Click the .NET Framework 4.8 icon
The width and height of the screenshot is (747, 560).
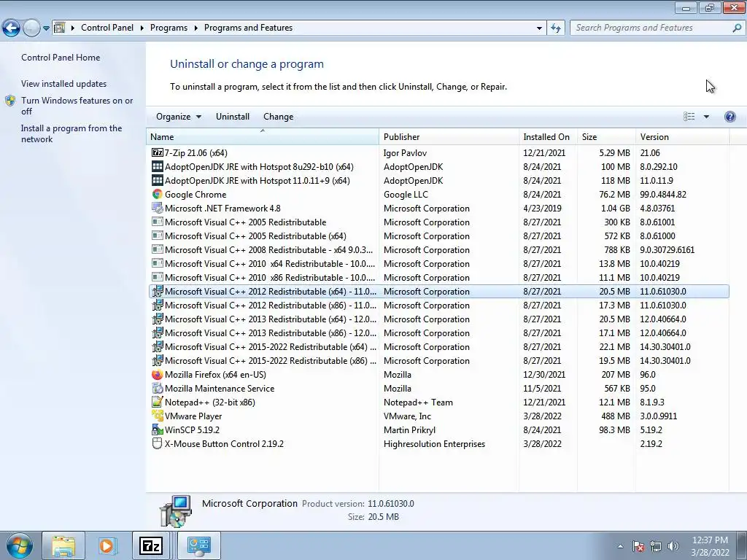click(x=158, y=208)
